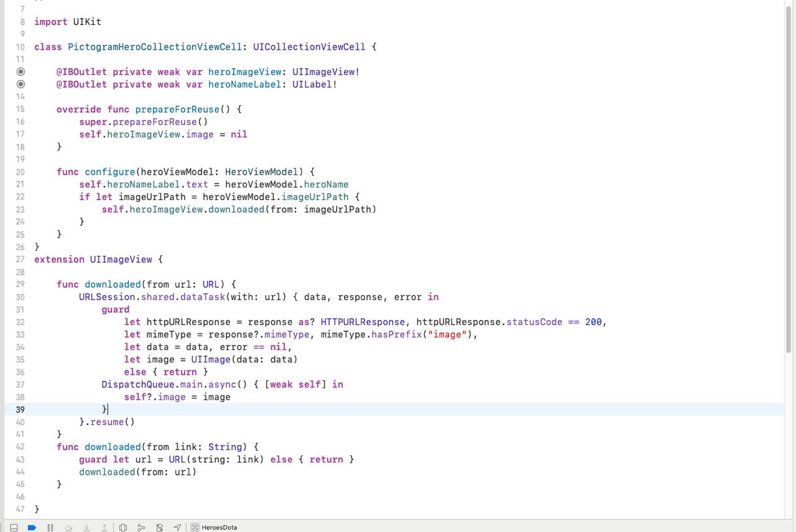Viewport: 796px width, 532px height.
Task: Click method "dataTask"
Action: click(203, 297)
